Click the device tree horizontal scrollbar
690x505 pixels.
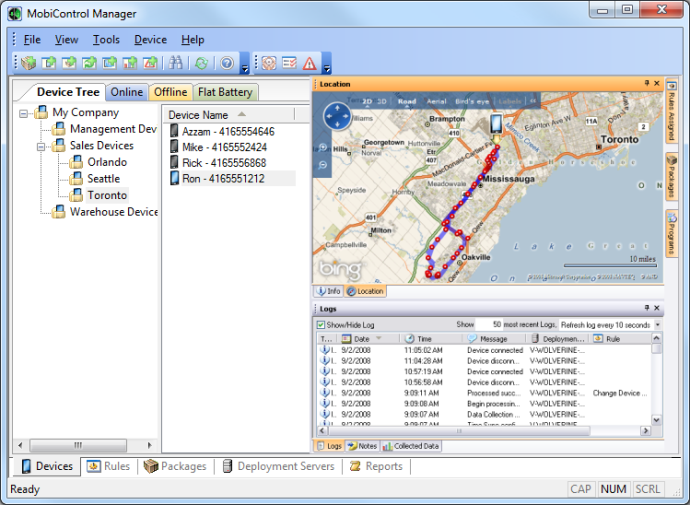78,445
